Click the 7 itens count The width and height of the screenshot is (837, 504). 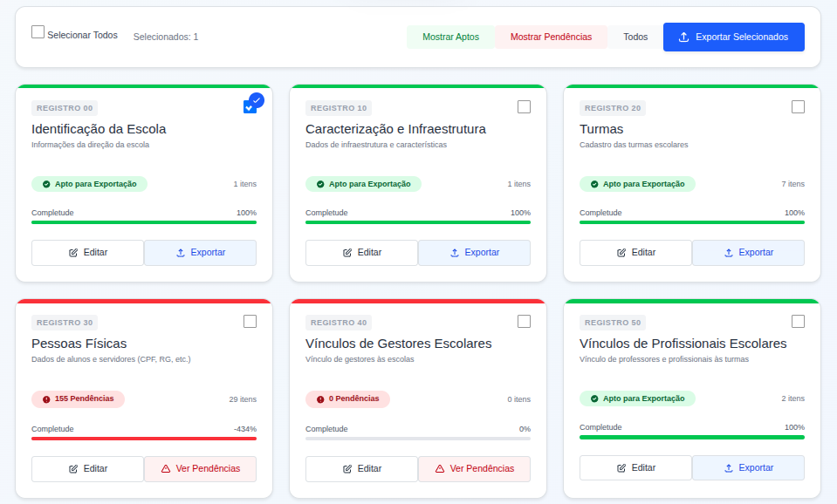(792, 184)
